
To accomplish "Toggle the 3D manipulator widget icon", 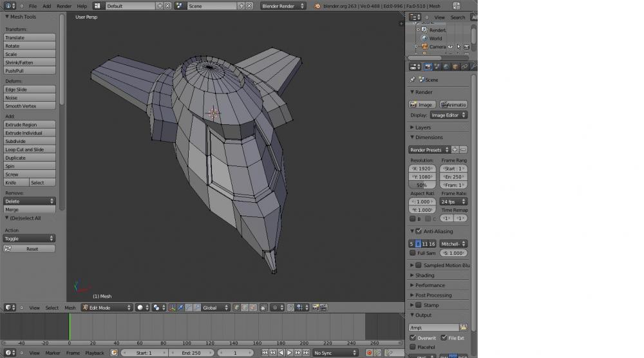I will tap(173, 308).
